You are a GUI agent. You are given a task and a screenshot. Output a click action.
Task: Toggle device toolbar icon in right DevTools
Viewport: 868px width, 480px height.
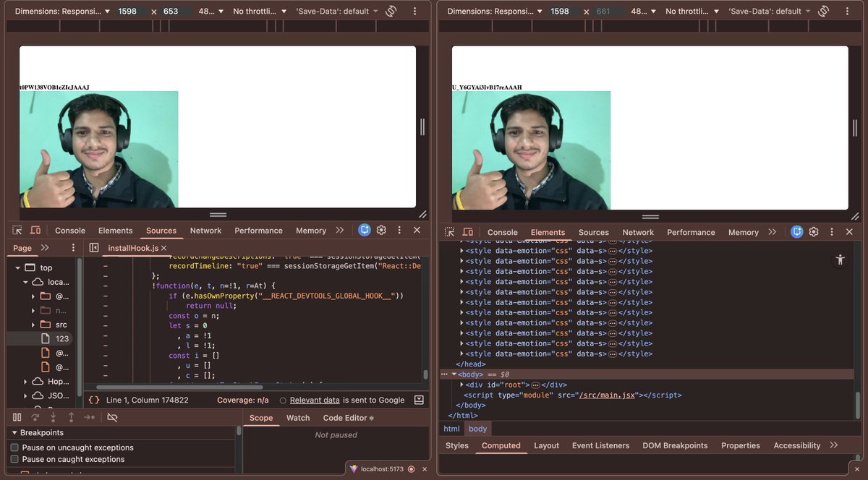[468, 232]
